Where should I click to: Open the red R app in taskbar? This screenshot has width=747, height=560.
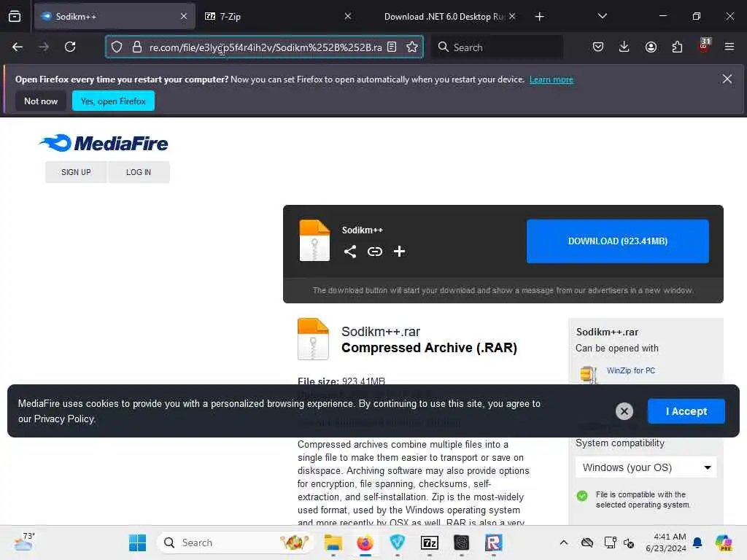(x=494, y=542)
